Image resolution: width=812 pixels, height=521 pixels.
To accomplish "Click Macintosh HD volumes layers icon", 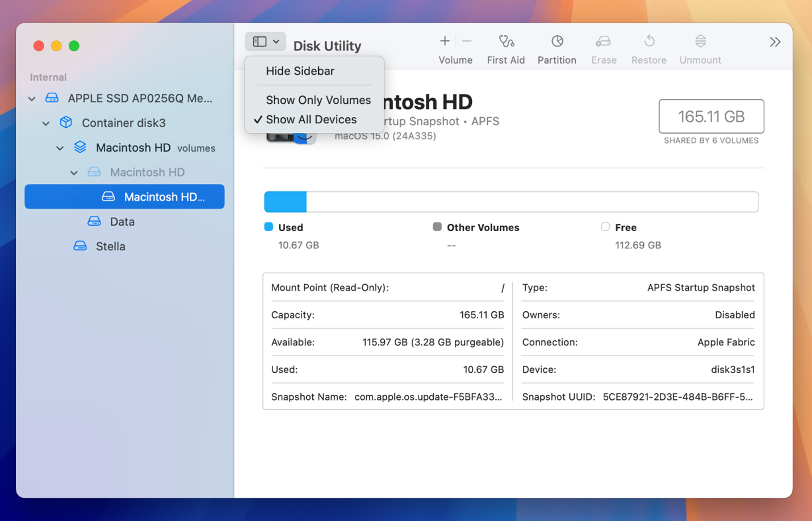I will [80, 147].
